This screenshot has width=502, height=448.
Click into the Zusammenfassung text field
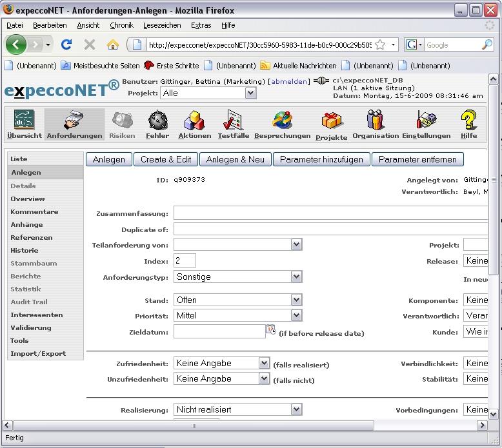(x=330, y=213)
